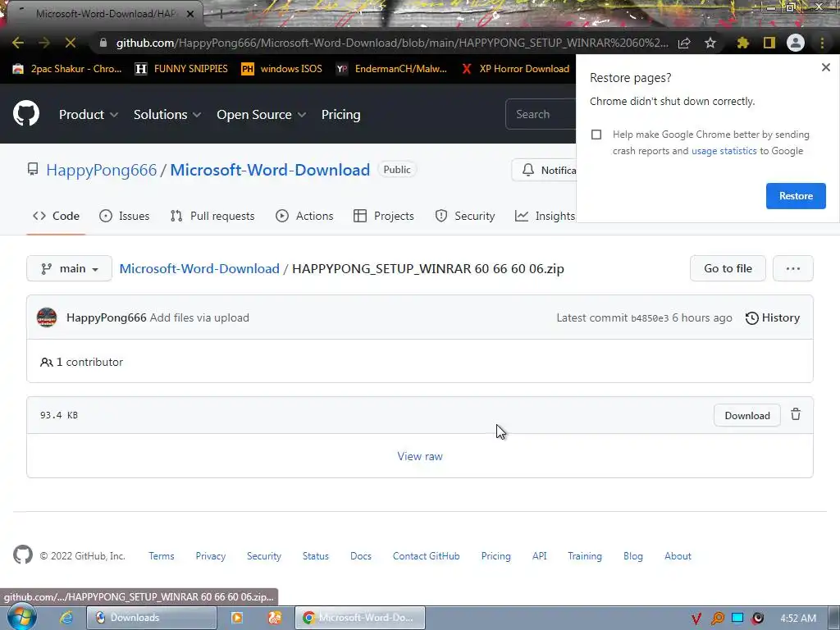Open the Chrome profile avatar
The width and height of the screenshot is (840, 630).
[x=796, y=43]
